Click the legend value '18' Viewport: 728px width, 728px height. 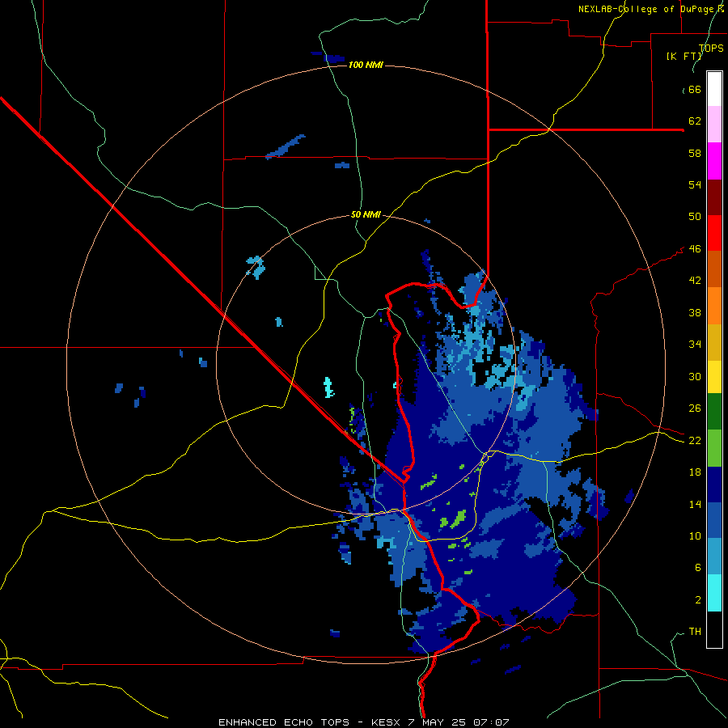click(x=695, y=472)
